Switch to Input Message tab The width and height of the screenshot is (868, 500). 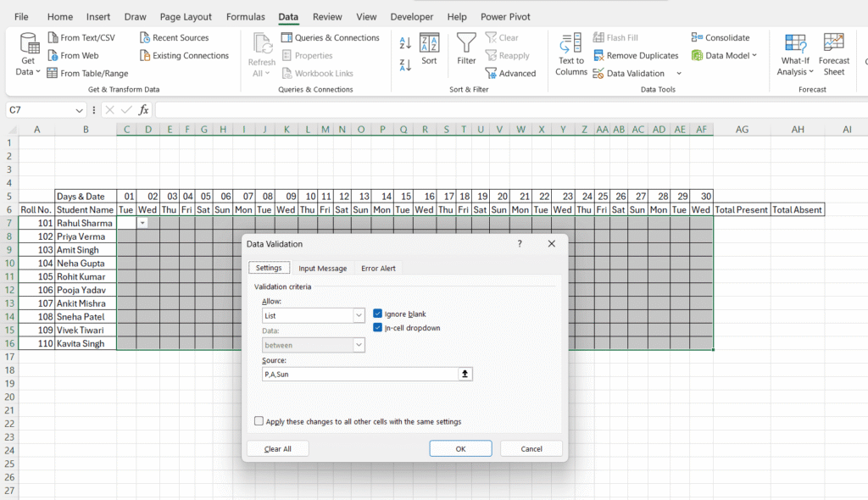click(x=323, y=268)
